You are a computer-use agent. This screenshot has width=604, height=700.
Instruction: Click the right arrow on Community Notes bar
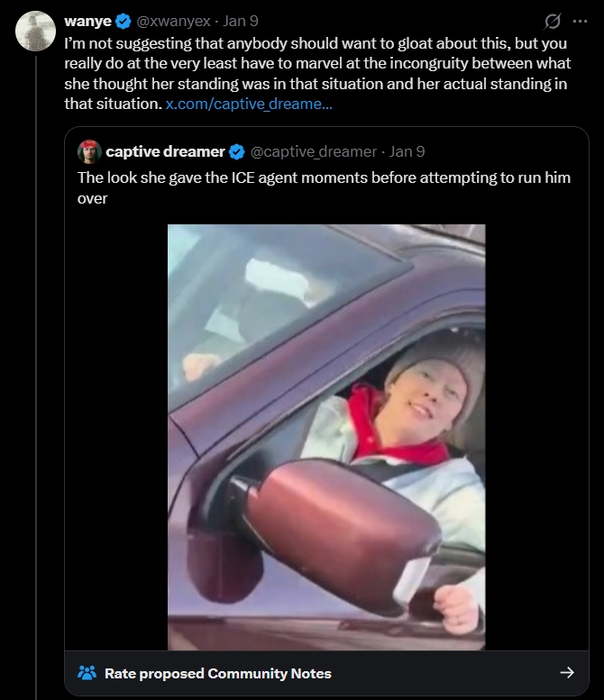coord(567,673)
